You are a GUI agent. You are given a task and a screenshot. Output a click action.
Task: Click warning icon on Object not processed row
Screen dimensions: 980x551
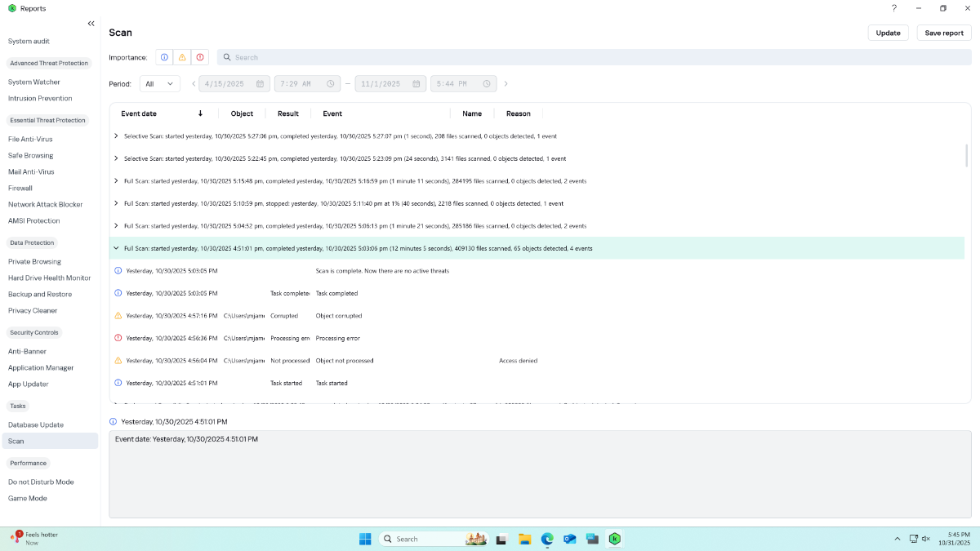[x=118, y=360]
